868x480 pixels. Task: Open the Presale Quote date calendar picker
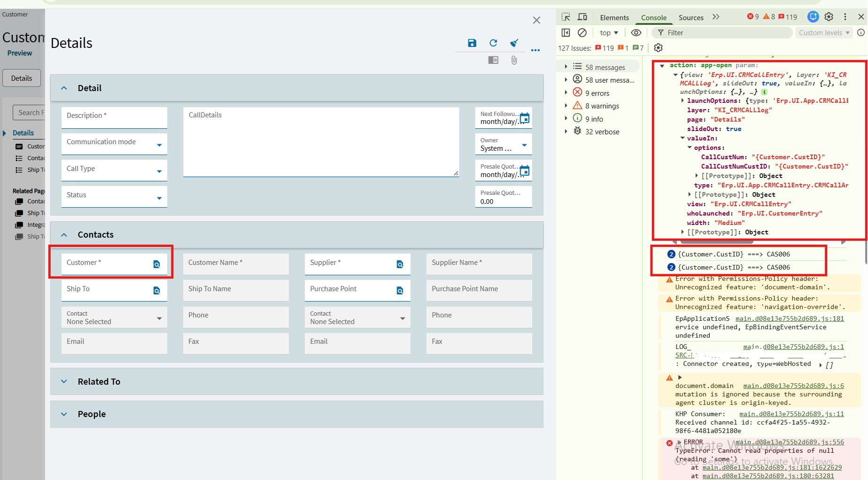[525, 170]
